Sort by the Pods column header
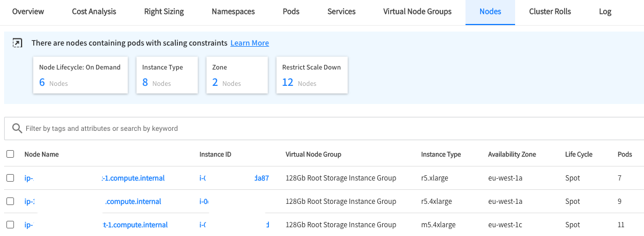 (624, 154)
